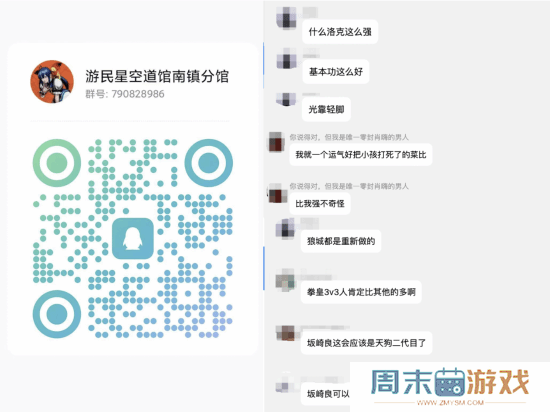Viewport: 550px width, 412px height.
Task: Click the avatar beside the 狼城都是重新做的 message
Action: pos(286,229)
